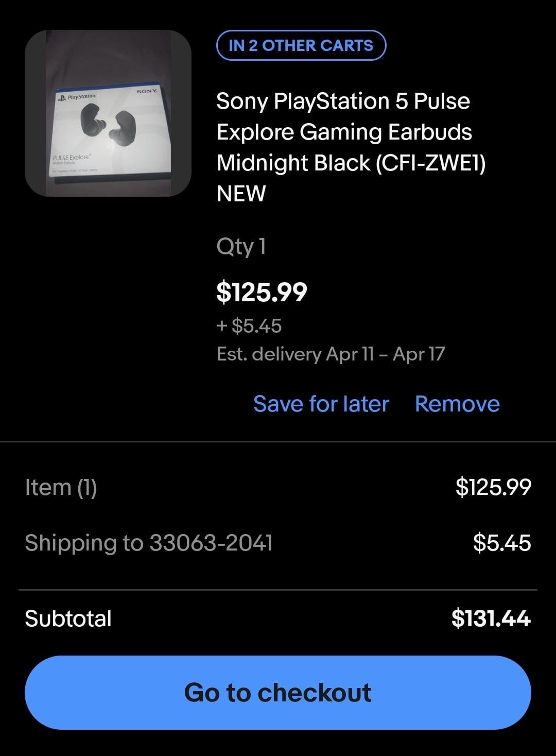Tap the Est. delivery Apr 11 – Apr 17 text

coord(331,354)
